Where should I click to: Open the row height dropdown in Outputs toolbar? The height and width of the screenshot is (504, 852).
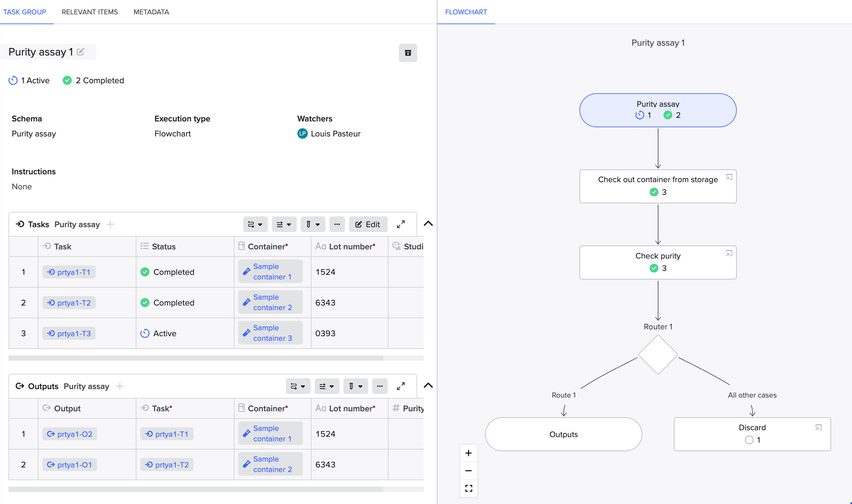[x=298, y=386]
